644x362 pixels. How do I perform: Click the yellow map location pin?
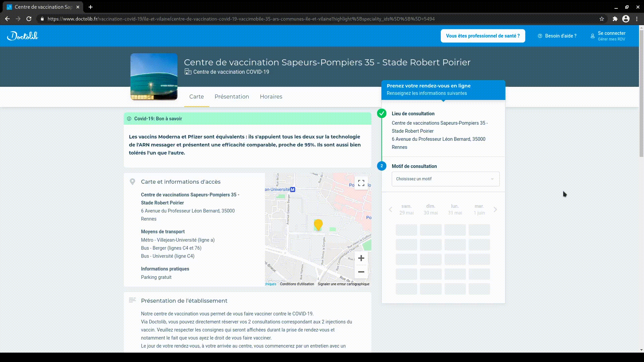click(x=318, y=224)
